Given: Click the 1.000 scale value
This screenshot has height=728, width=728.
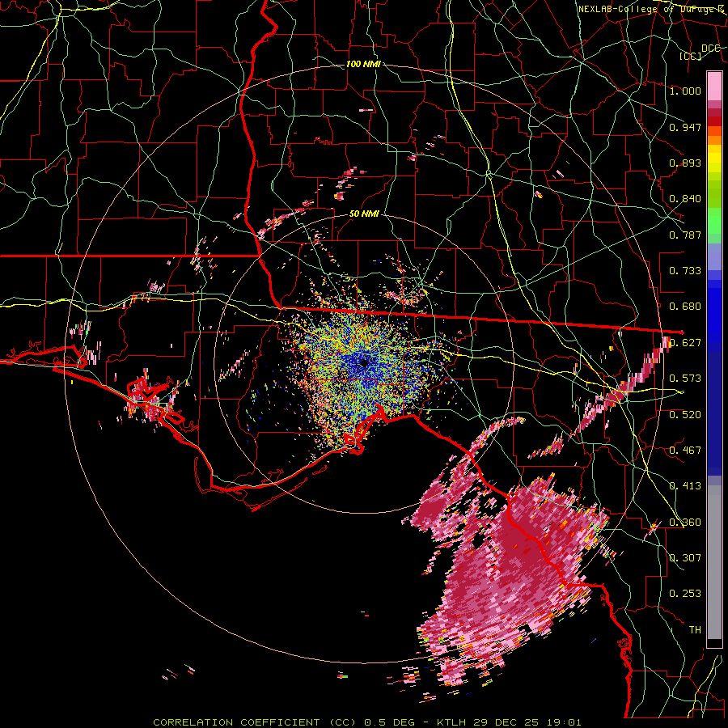Looking at the screenshot, I should 685,91.
